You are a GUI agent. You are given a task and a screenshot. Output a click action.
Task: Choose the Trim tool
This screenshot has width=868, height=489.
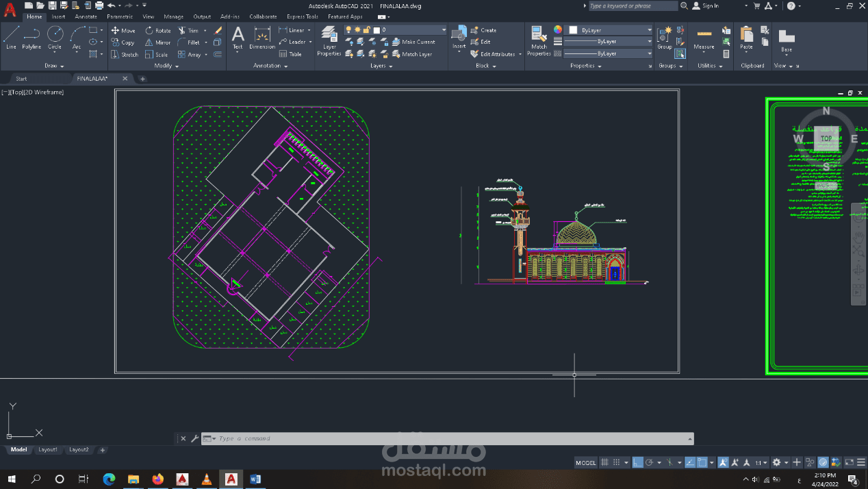point(188,31)
